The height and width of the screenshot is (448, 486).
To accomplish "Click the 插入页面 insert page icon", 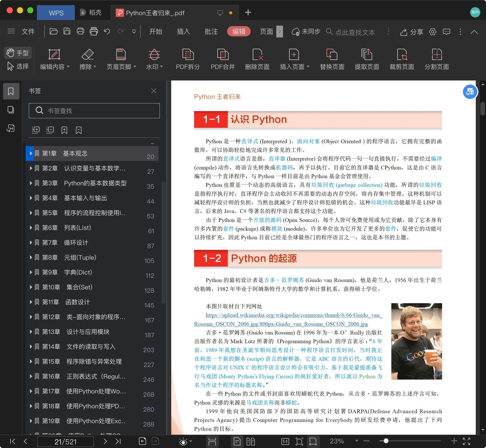I will [x=294, y=54].
